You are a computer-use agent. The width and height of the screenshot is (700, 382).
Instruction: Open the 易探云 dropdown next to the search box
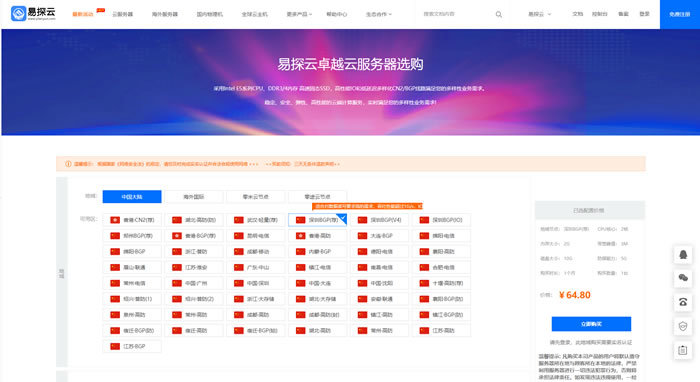[x=540, y=14]
